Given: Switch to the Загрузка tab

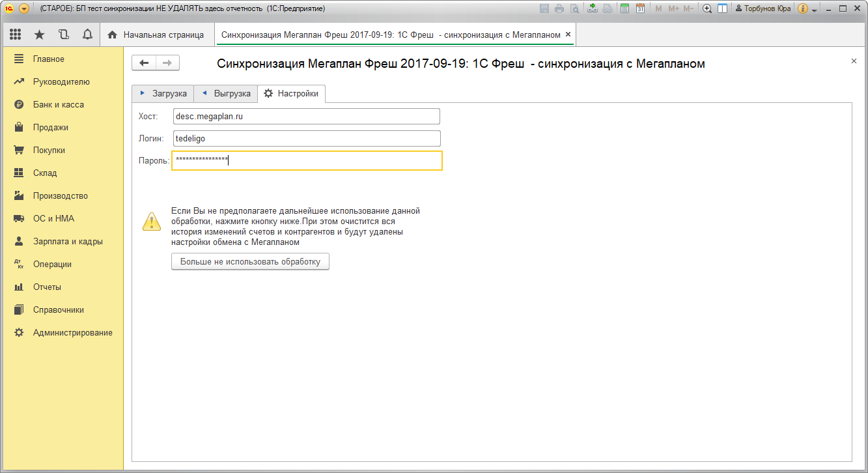Looking at the screenshot, I should pos(163,94).
